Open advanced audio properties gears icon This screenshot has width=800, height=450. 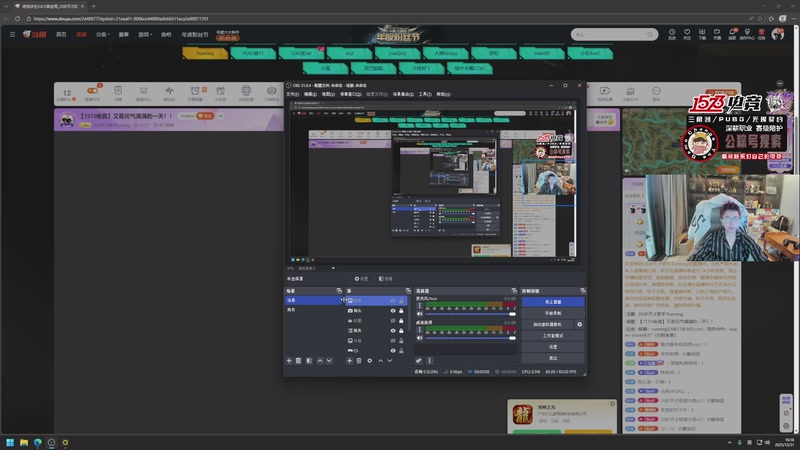click(419, 361)
